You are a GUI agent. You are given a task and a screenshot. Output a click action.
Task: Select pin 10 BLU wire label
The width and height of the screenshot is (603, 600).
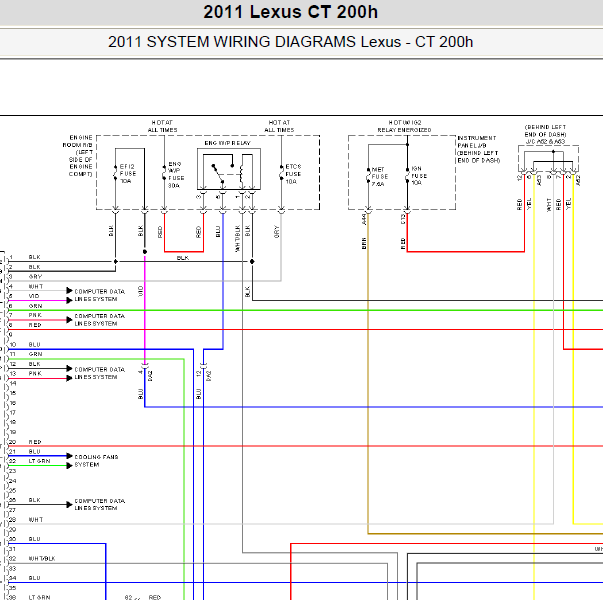pos(34,345)
